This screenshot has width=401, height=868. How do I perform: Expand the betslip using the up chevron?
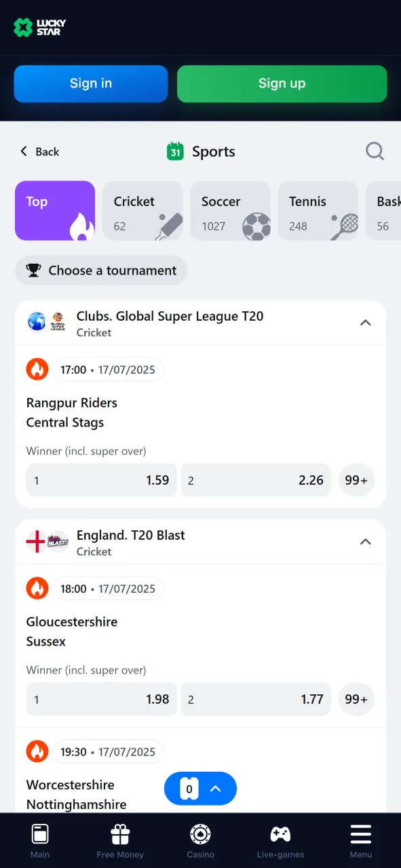(216, 789)
